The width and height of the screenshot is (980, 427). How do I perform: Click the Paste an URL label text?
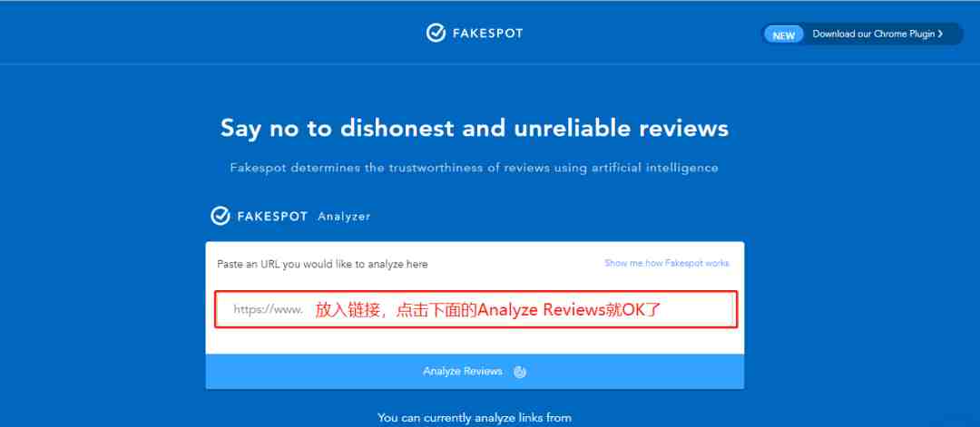tap(322, 264)
